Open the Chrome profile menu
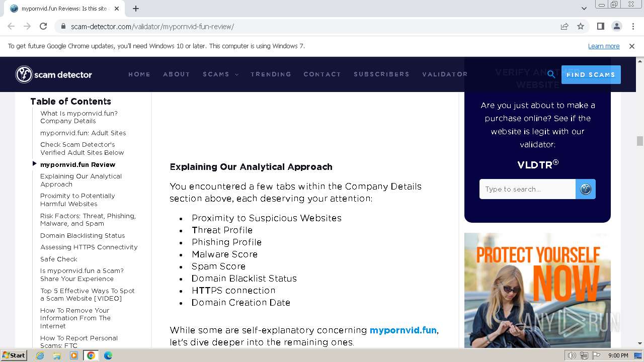This screenshot has height=362, width=644. [x=616, y=26]
